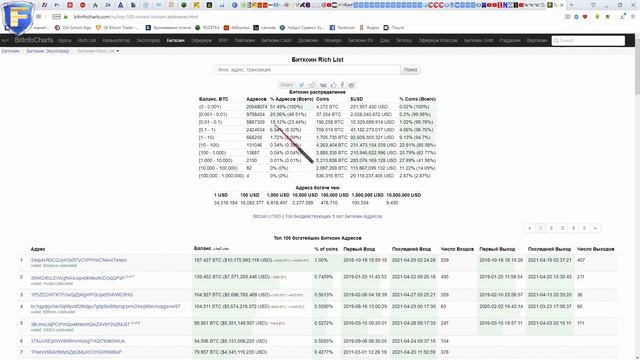The width and height of the screenshot is (640, 360).
Task: Open the rank 1 Binance coldwallet address link
Action: pos(79,260)
